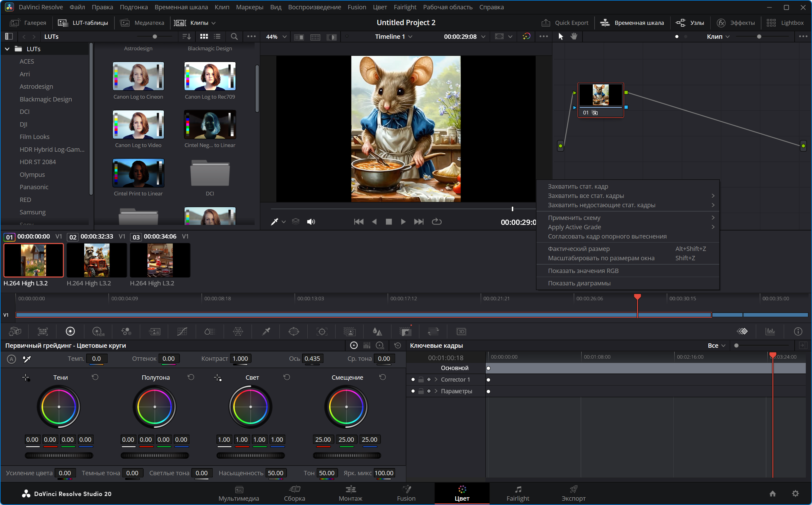812x505 pixels.
Task: Click the Scopes icon in palette toolbar
Action: (770, 331)
